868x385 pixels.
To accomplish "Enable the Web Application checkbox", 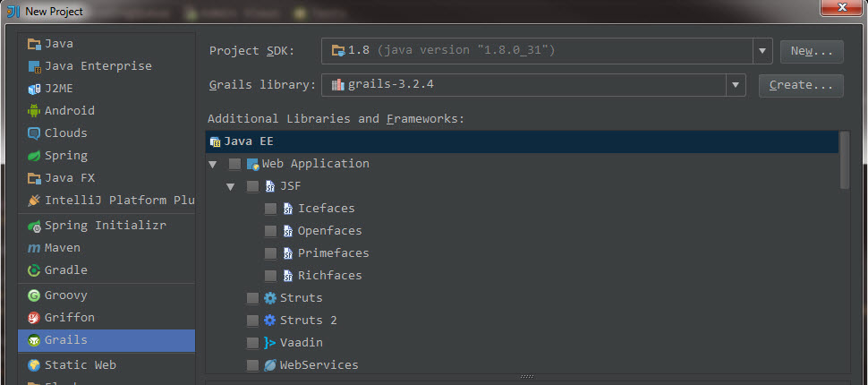I will (x=234, y=164).
